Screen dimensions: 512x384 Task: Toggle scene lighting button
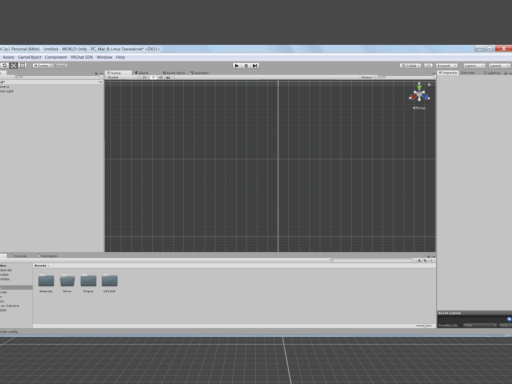(x=153, y=77)
